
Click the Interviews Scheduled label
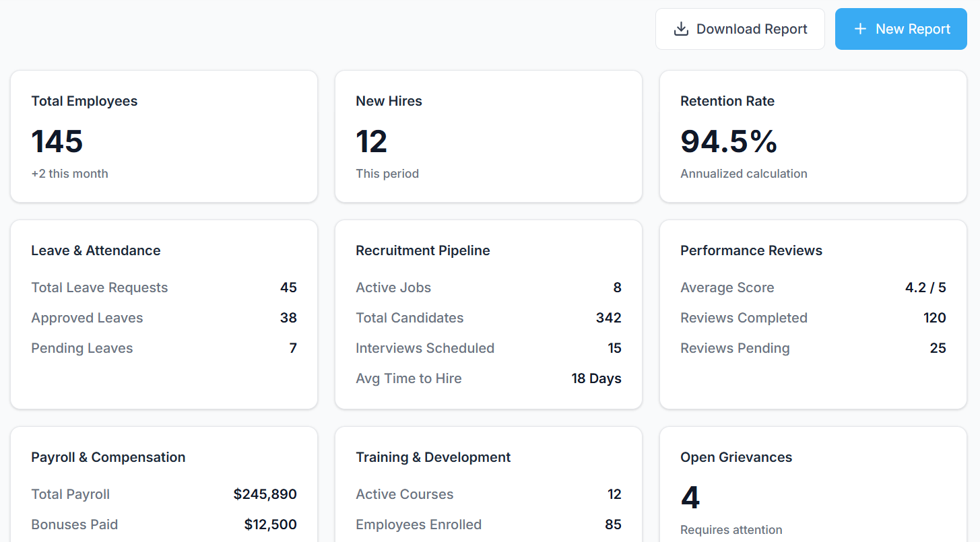point(425,348)
